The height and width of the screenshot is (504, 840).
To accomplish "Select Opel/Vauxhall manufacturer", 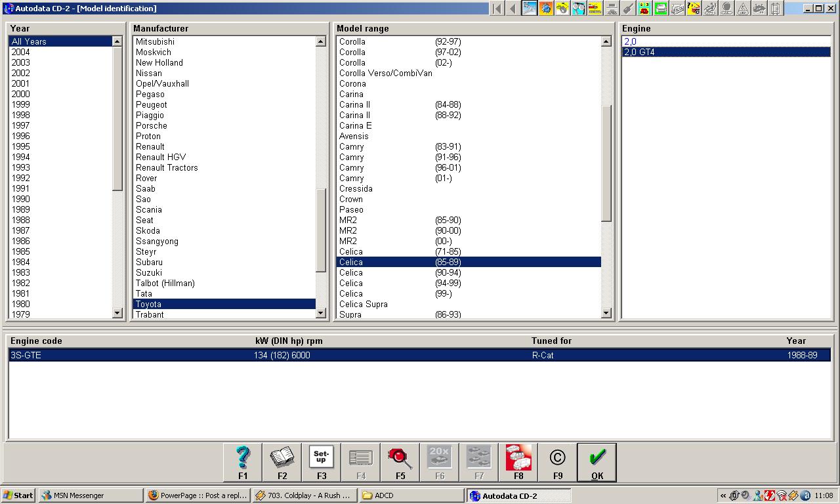I will [224, 83].
